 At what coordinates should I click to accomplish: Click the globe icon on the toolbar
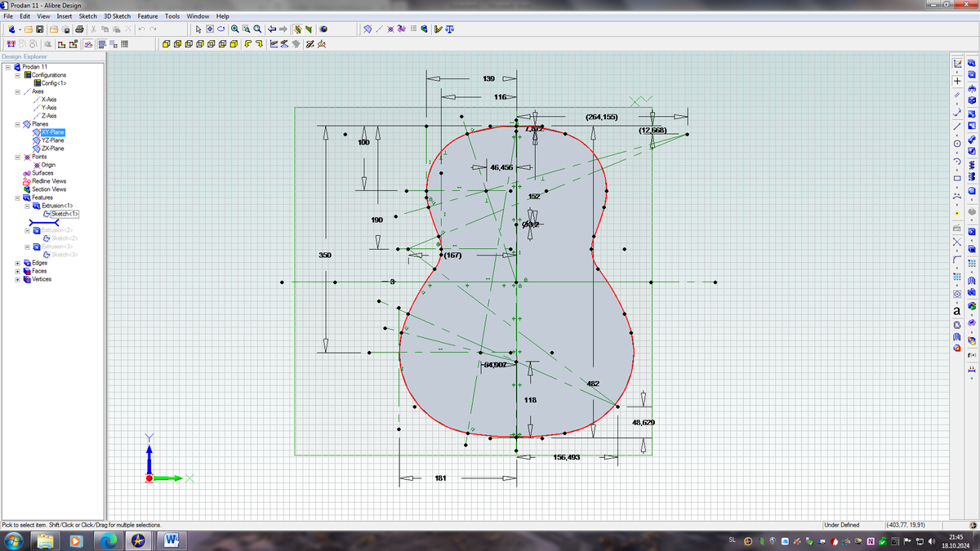tap(324, 29)
